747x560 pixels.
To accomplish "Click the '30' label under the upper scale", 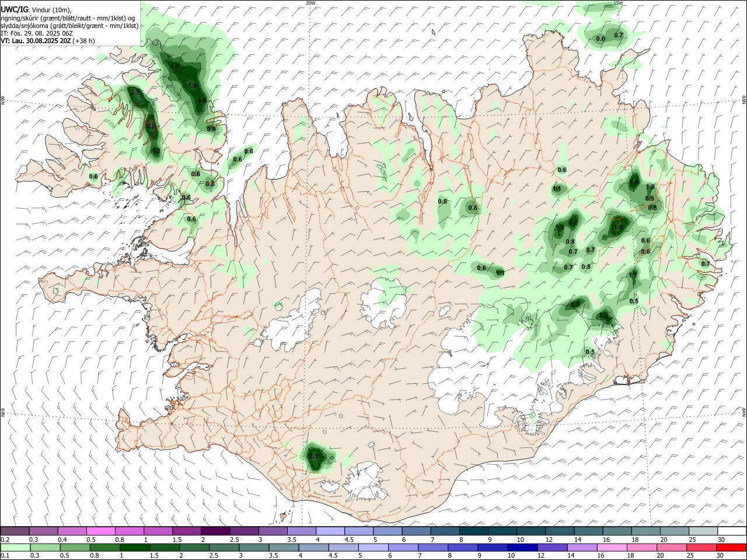I will tap(721, 540).
